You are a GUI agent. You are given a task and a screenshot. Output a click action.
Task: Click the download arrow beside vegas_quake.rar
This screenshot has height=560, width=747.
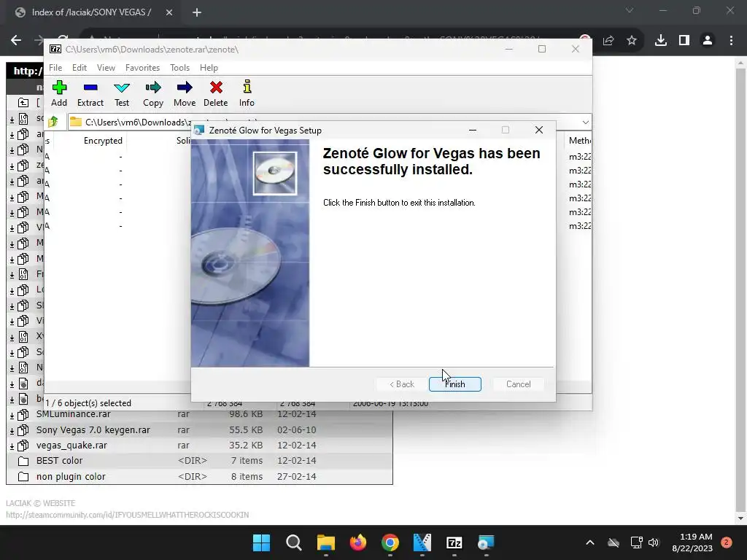pos(12,446)
